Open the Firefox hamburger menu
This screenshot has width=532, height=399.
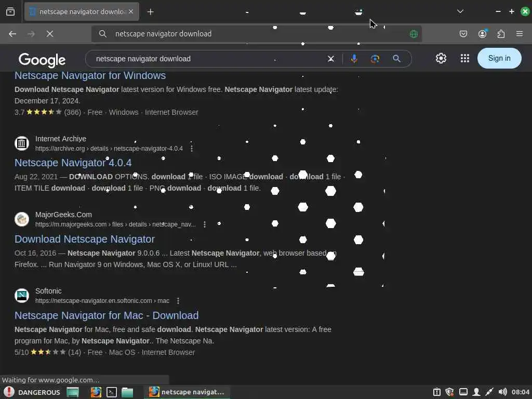tap(520, 34)
